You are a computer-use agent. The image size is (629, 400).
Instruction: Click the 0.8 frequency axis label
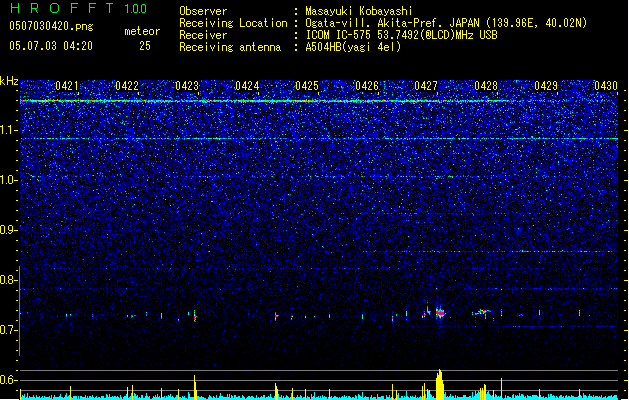click(8, 280)
